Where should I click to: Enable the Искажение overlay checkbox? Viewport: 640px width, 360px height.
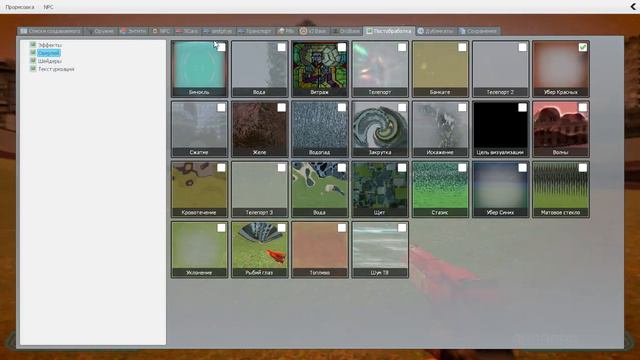[x=462, y=107]
